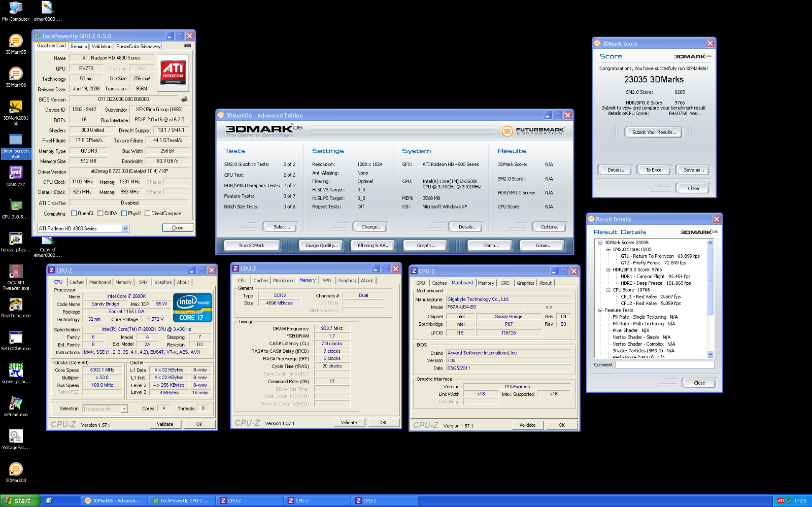
Task: Open the 3DMark06 desktop shortcut
Action: (16, 77)
